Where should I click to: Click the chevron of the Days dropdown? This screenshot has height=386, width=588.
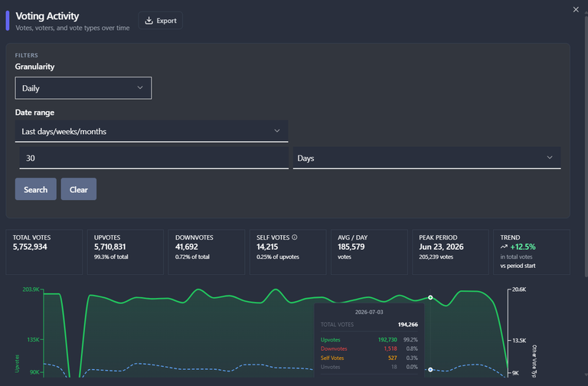(x=550, y=158)
